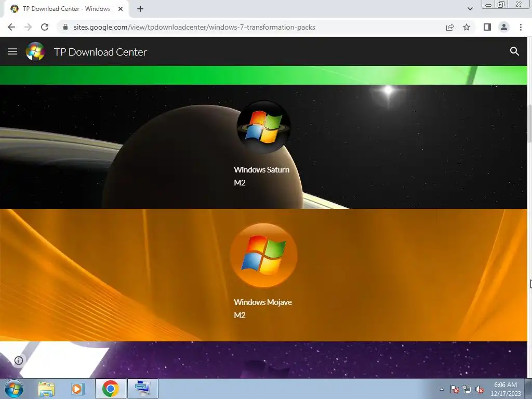Bookmark this page with the star icon
Screen dimensions: 532x399
click(467, 27)
